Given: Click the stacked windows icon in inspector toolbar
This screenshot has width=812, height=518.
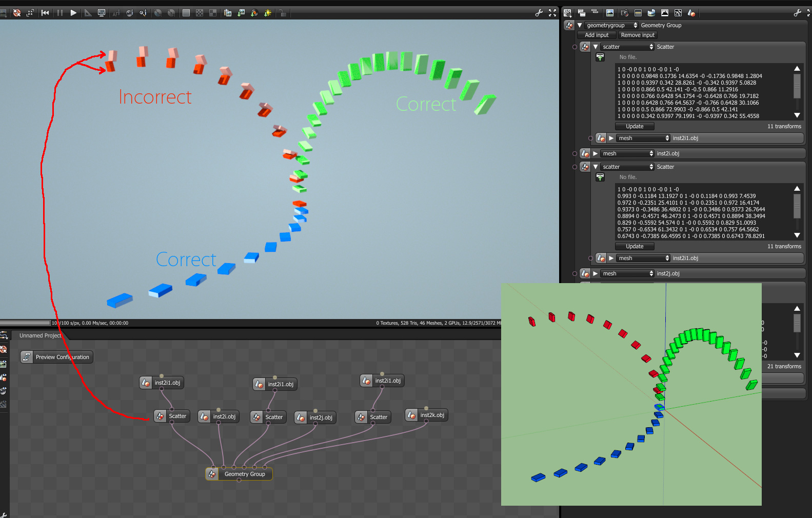Looking at the screenshot, I should (x=582, y=13).
